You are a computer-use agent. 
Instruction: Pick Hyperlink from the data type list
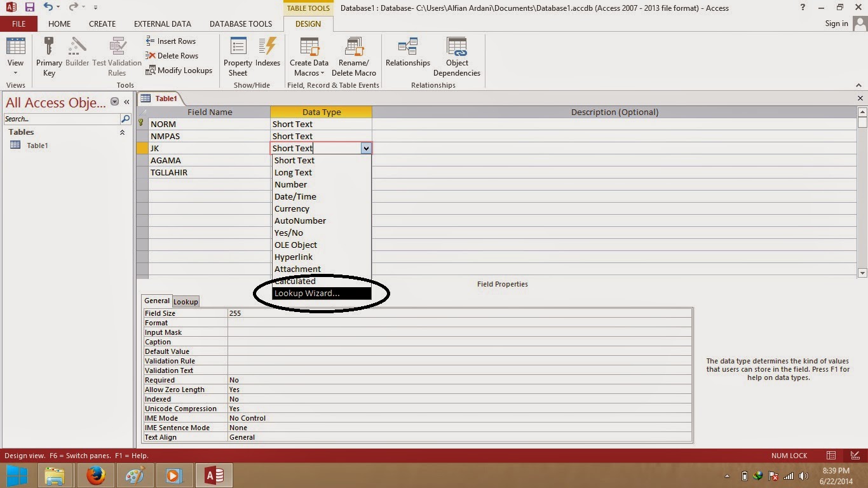click(x=322, y=257)
